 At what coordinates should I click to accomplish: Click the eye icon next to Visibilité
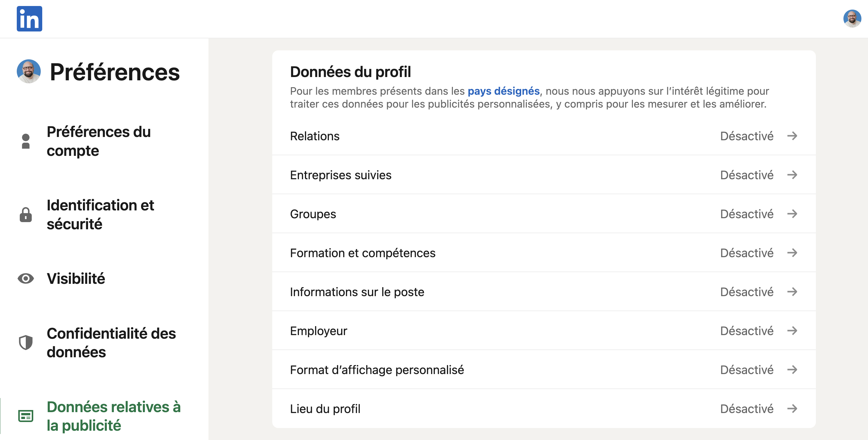click(26, 278)
